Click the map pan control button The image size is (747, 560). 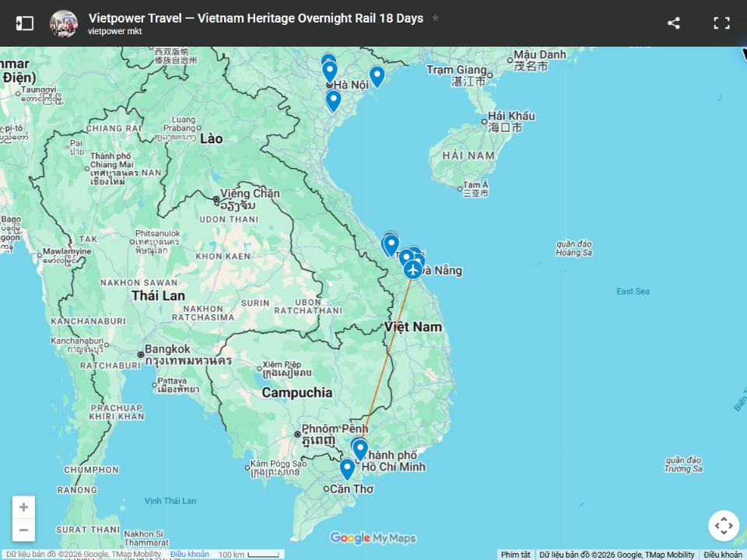(724, 526)
